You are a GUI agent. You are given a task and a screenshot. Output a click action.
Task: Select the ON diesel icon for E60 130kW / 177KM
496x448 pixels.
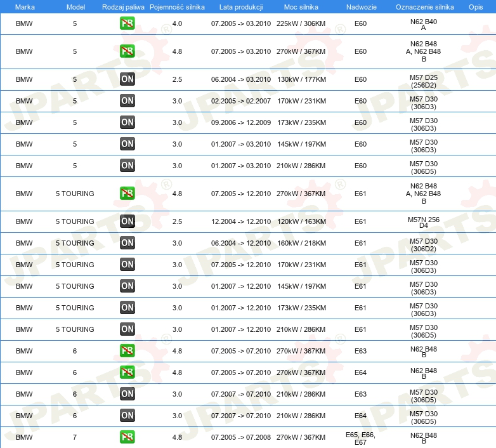[x=127, y=79]
